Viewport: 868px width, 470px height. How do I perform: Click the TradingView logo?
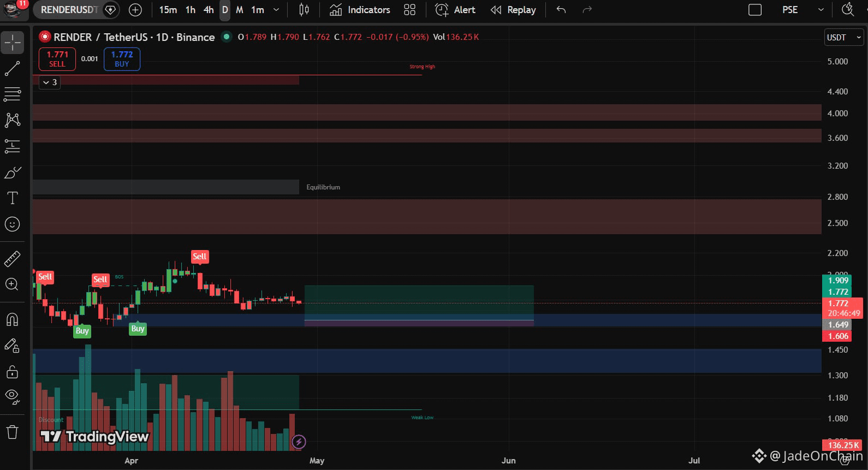pos(94,437)
